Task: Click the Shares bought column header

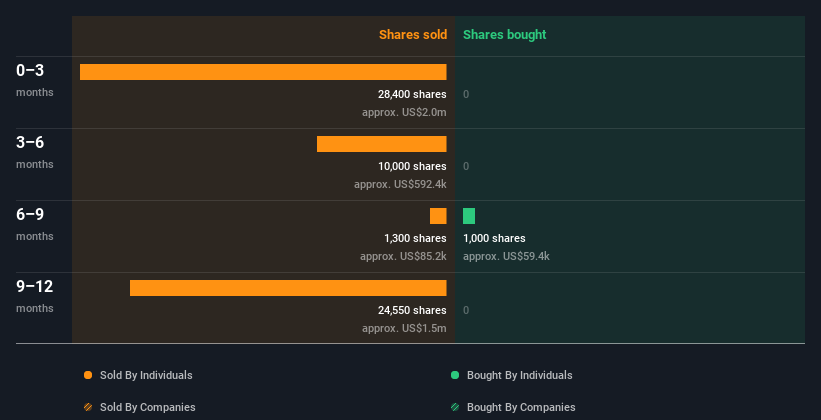Action: pos(505,35)
